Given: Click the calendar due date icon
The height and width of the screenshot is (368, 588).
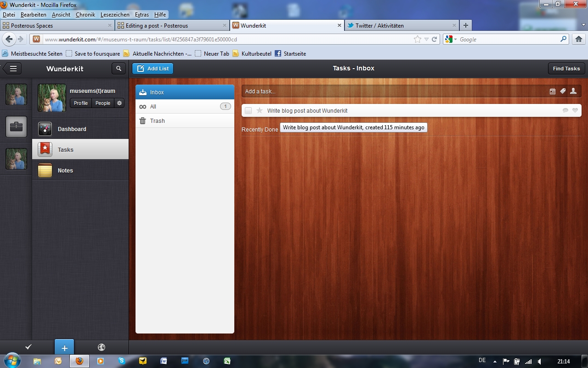Looking at the screenshot, I should click(553, 91).
